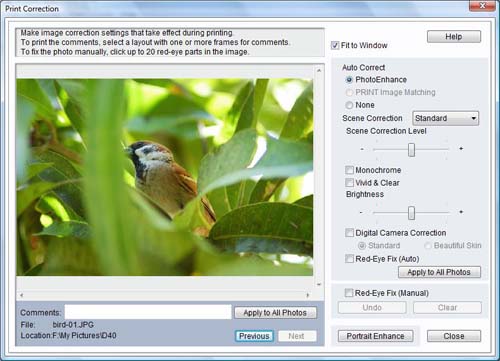Click the Close button at bottom right
This screenshot has width=500, height=361.
tap(454, 336)
